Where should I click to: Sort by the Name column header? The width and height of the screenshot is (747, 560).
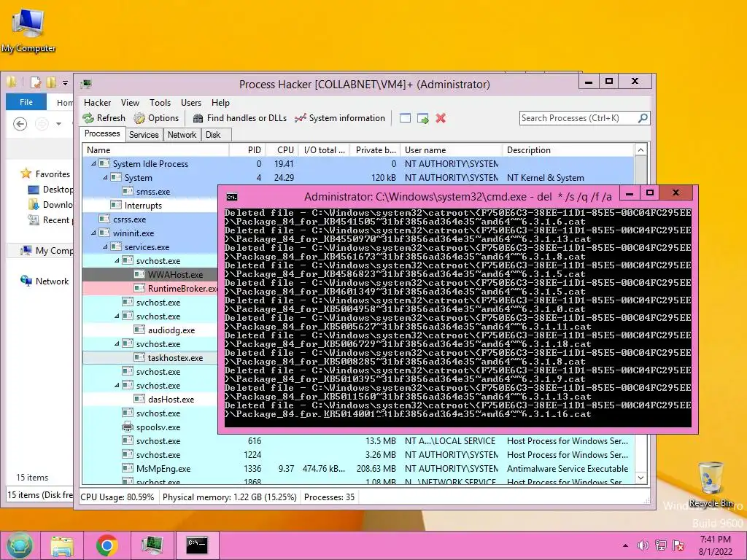coord(155,150)
